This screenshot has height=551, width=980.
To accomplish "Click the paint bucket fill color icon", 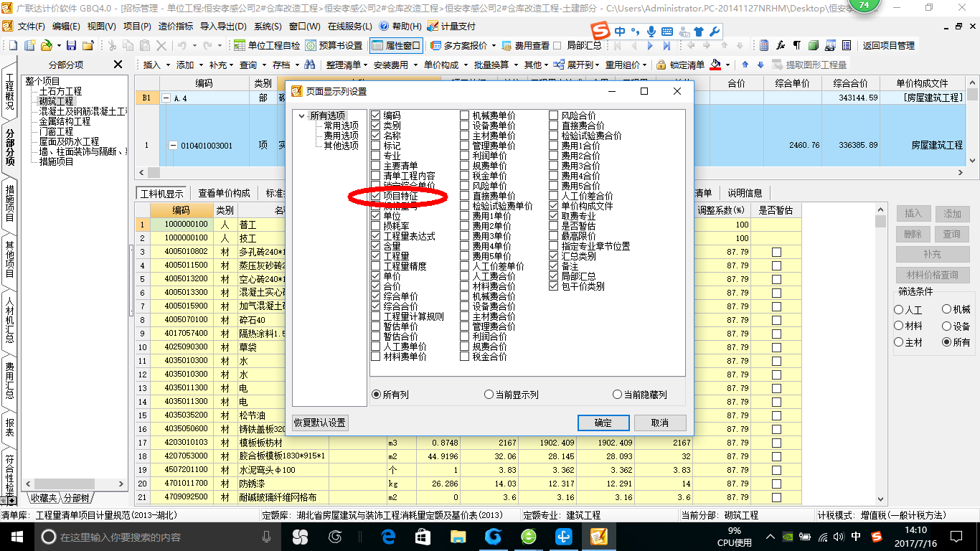I will click(x=715, y=65).
